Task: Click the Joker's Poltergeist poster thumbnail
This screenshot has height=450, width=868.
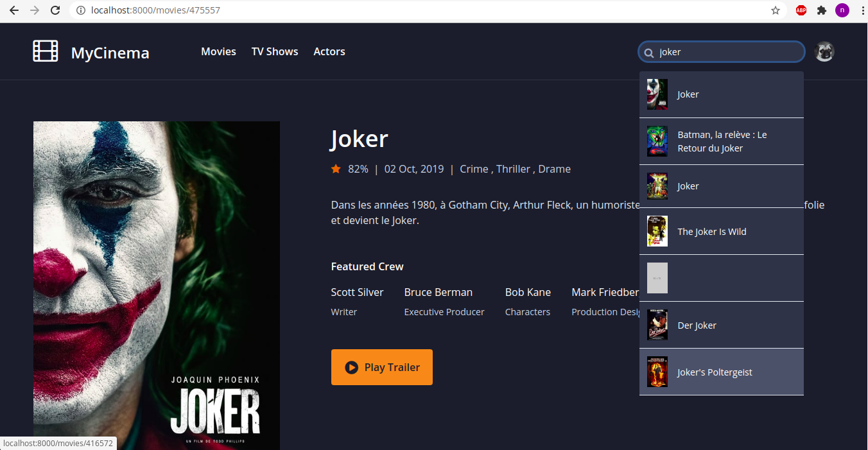Action: (657, 372)
